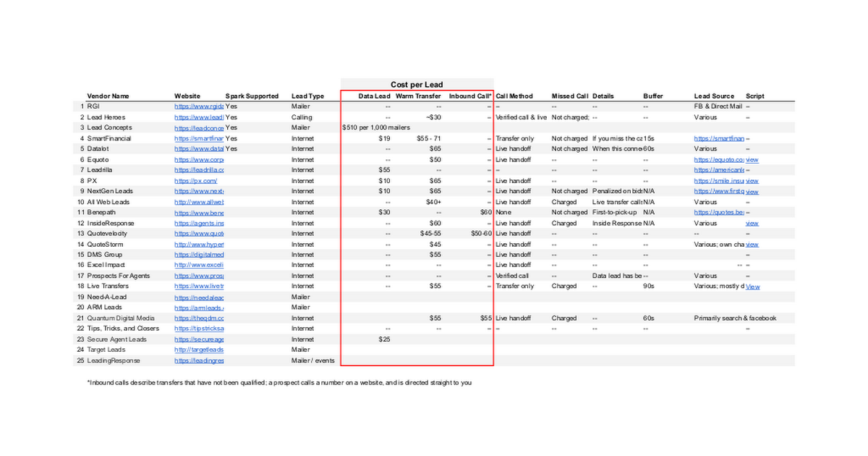Open the Benepath lead source link
This screenshot has height=456, width=868.
click(719, 212)
